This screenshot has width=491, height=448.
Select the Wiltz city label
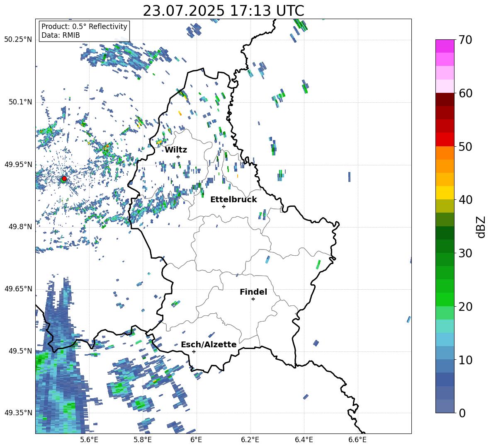tap(176, 150)
